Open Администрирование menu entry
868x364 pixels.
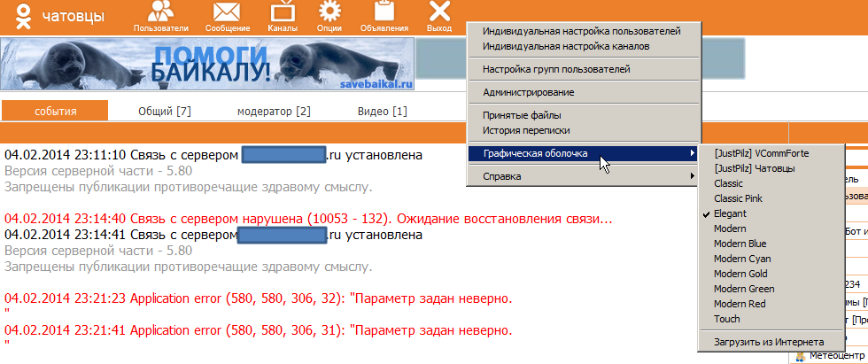pyautogui.click(x=528, y=92)
